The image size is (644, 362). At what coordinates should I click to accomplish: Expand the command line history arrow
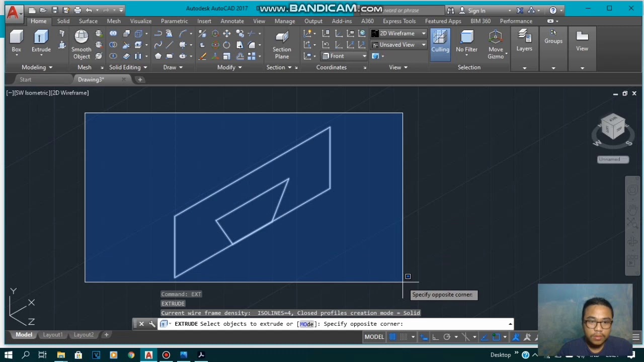[x=510, y=324]
